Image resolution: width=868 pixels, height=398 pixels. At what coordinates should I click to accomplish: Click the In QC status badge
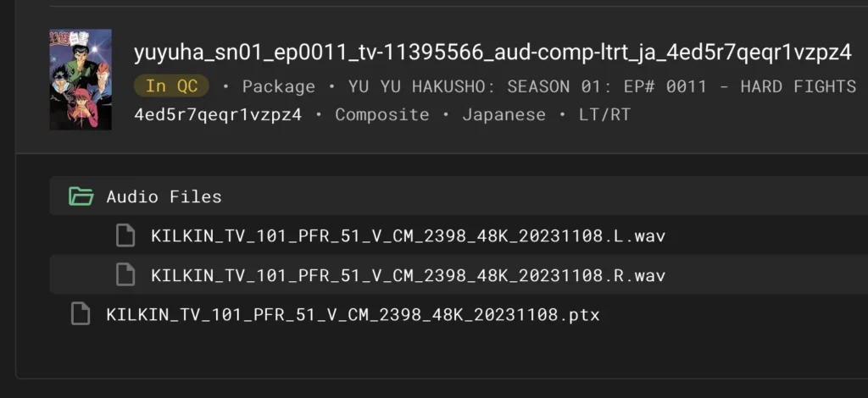(x=172, y=86)
